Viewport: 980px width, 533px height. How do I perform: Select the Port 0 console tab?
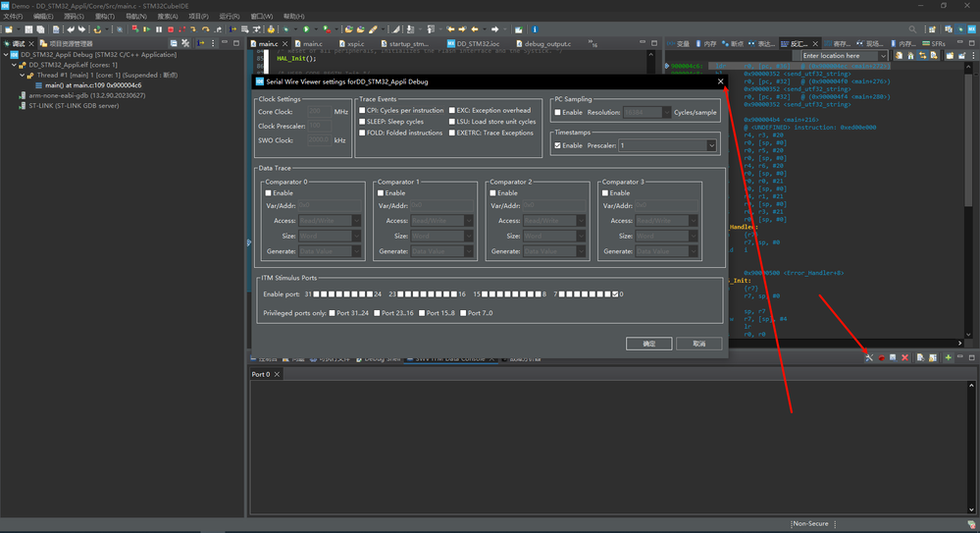click(261, 374)
